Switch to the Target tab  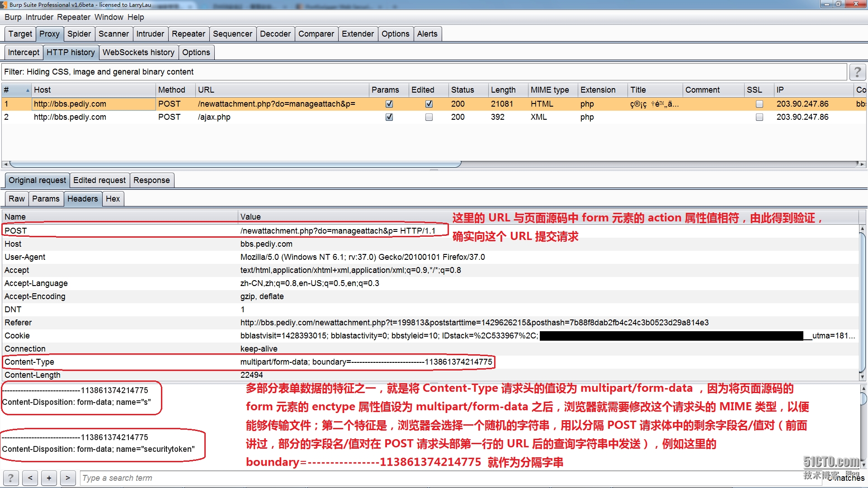coord(20,34)
